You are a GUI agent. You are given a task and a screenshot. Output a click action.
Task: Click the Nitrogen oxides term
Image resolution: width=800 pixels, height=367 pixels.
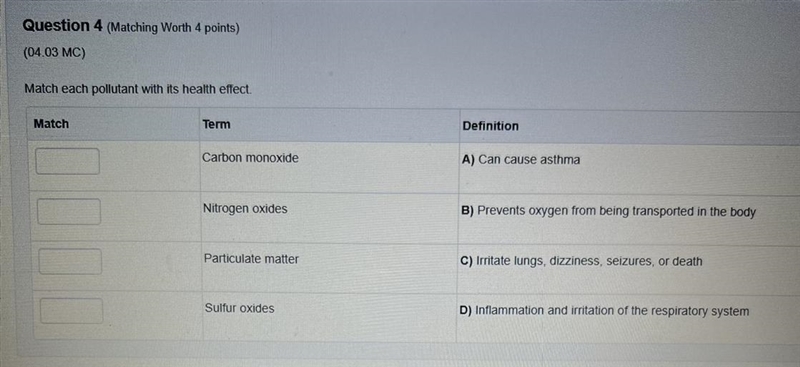coord(245,209)
